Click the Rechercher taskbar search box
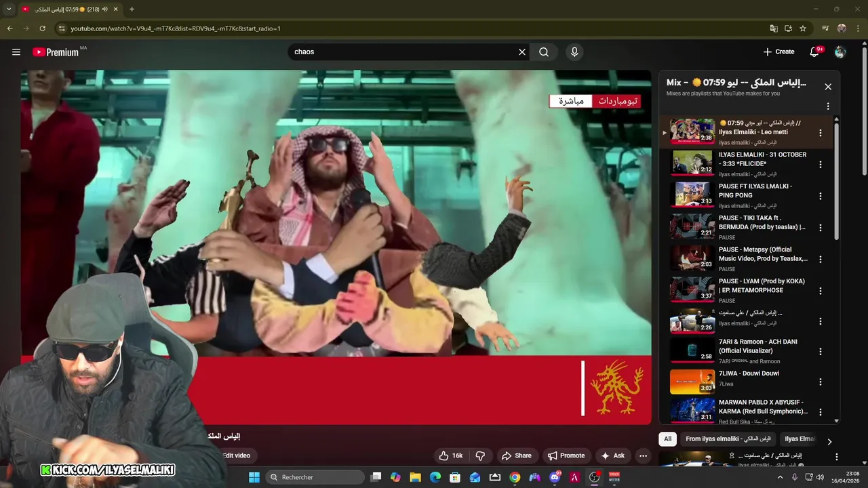The height and width of the screenshot is (488, 868). click(x=315, y=477)
